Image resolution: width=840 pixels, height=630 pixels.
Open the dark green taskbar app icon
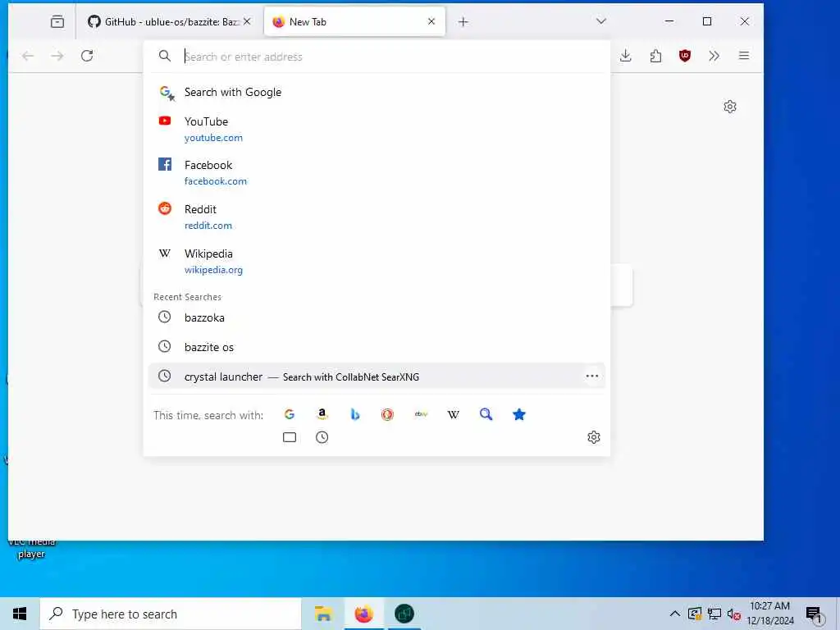(404, 614)
